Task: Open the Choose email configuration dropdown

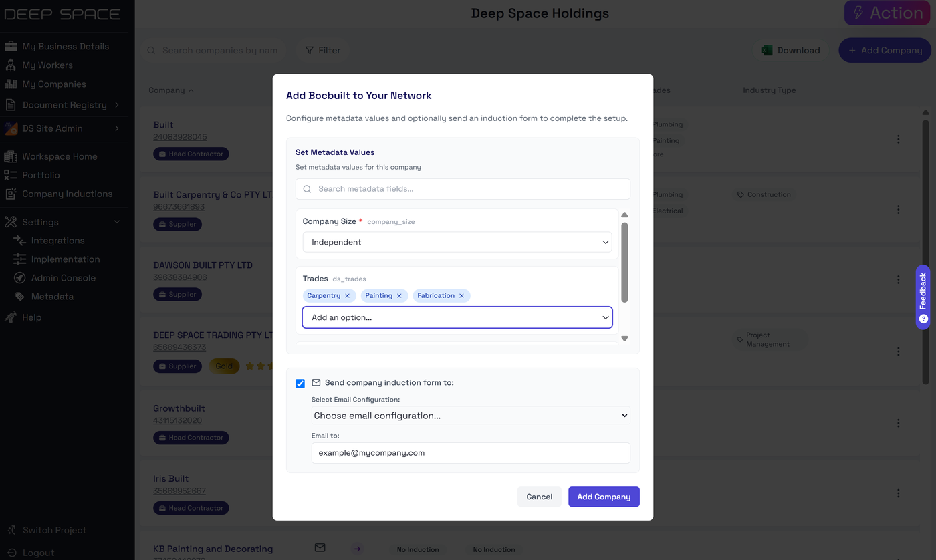Action: tap(471, 416)
